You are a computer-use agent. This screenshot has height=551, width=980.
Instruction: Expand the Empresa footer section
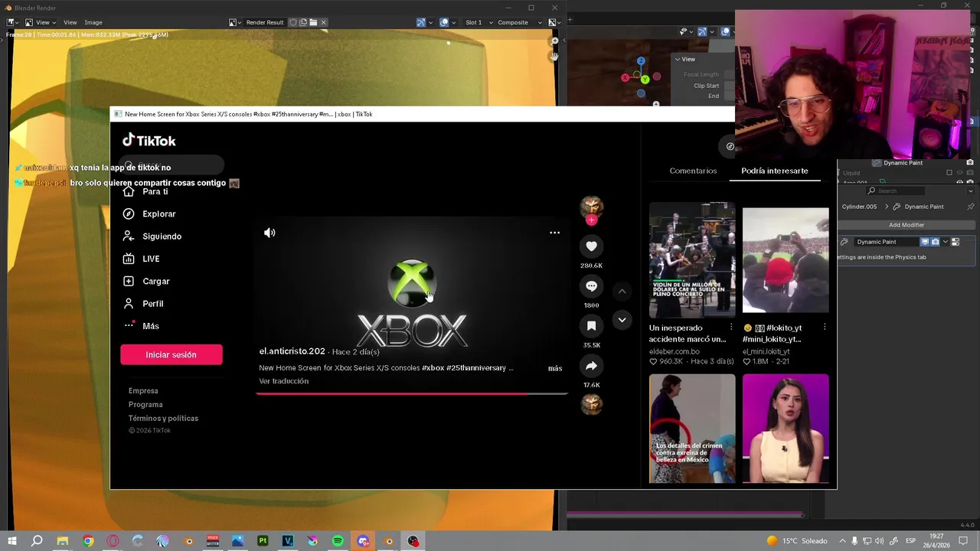tap(143, 391)
